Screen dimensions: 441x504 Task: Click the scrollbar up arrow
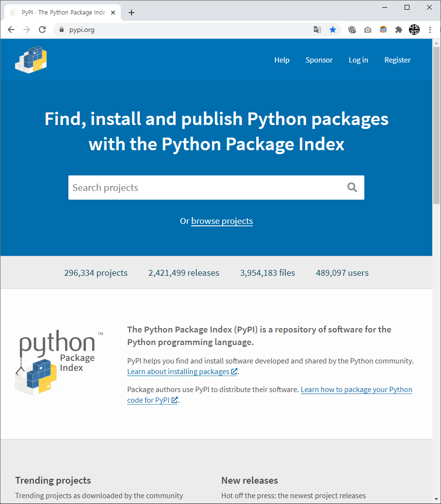tap(436, 43)
